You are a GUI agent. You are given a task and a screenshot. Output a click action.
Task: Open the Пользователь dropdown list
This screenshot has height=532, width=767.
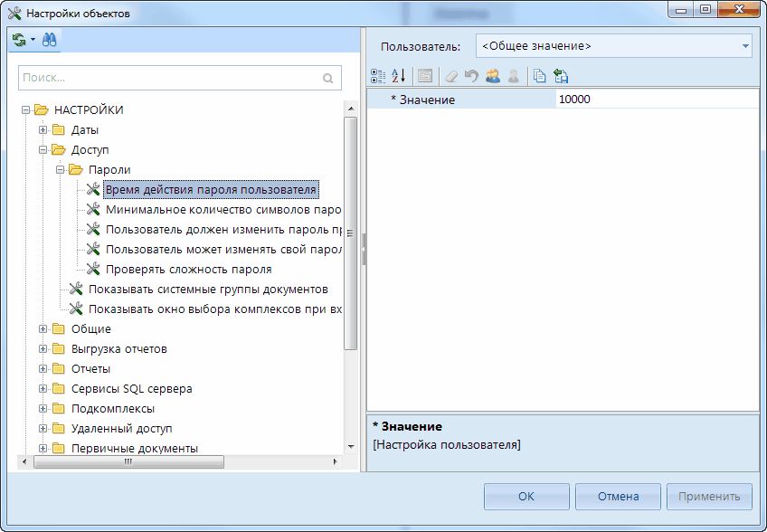pos(744,45)
